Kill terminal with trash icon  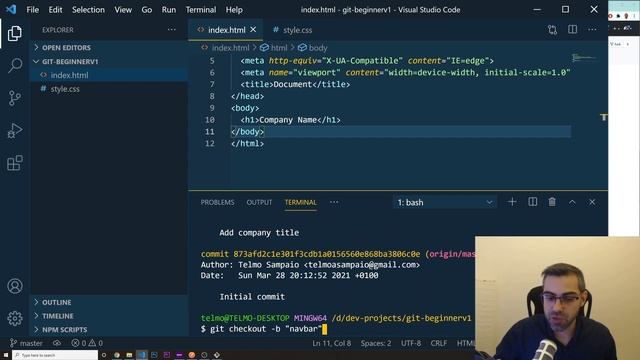pos(552,202)
